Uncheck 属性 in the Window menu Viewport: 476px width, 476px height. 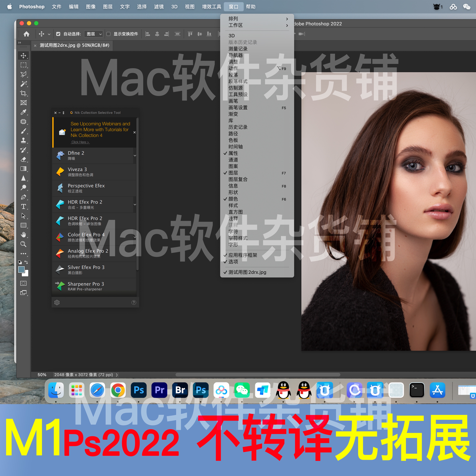(257, 153)
